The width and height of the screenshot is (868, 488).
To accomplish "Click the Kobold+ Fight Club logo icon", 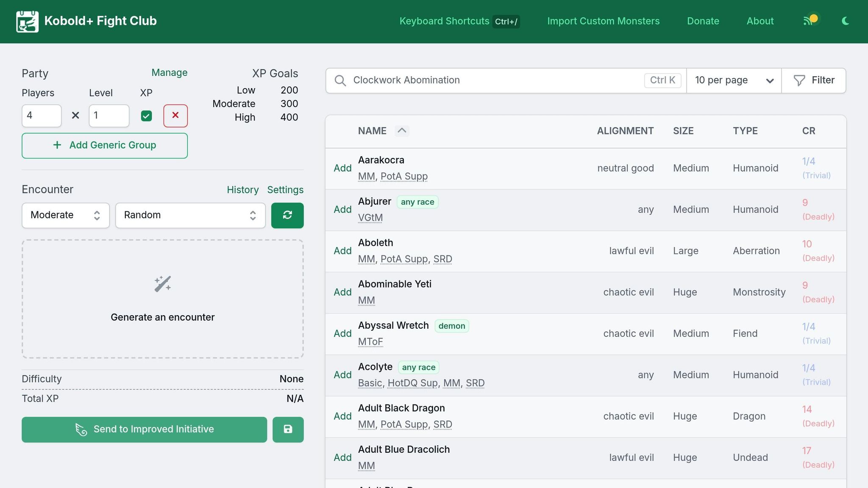I will 27,21.
